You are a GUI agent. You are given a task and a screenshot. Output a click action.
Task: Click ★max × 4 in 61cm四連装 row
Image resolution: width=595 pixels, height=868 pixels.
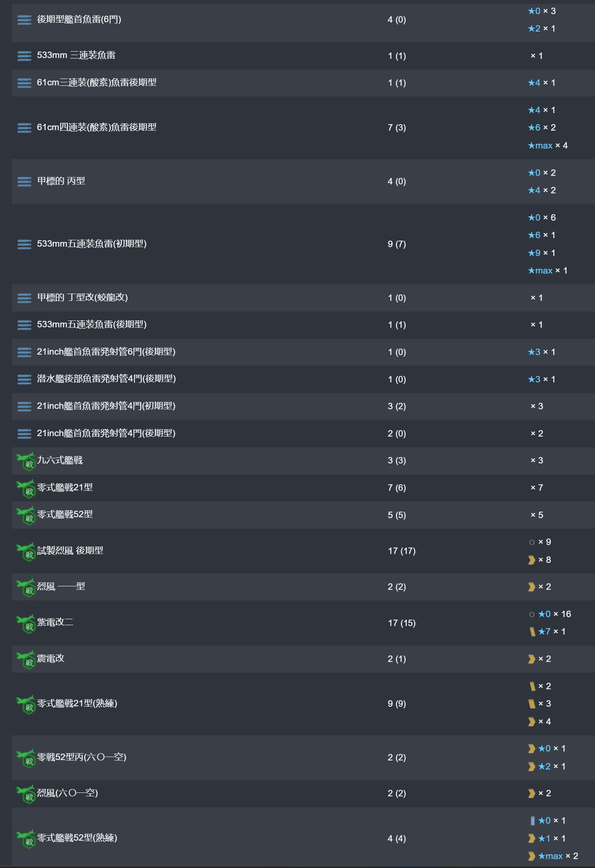tap(548, 146)
